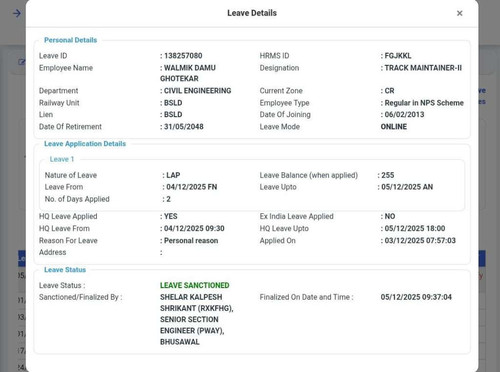The width and height of the screenshot is (500, 372).
Task: Click Applied On 03/12/2025 07:57:03
Action: pos(420,241)
